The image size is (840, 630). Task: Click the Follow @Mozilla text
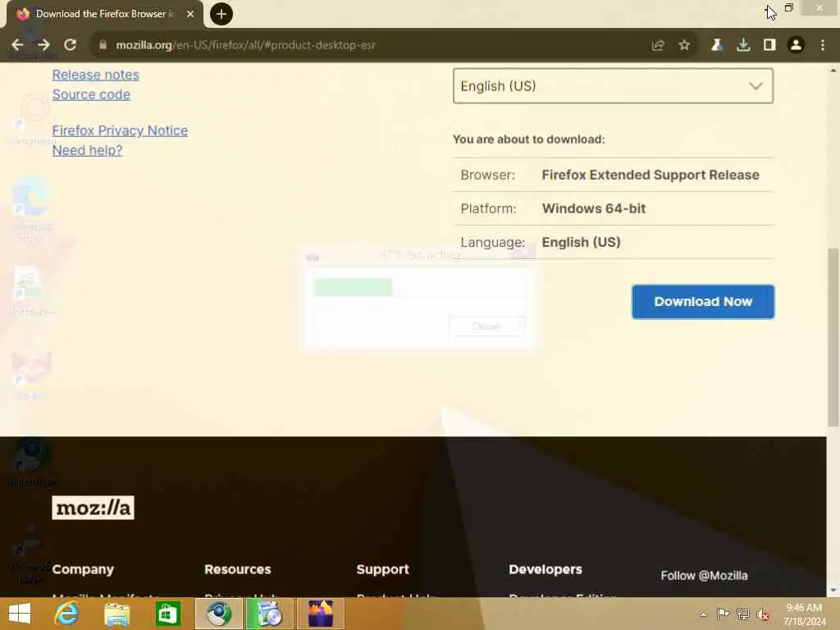click(x=704, y=575)
